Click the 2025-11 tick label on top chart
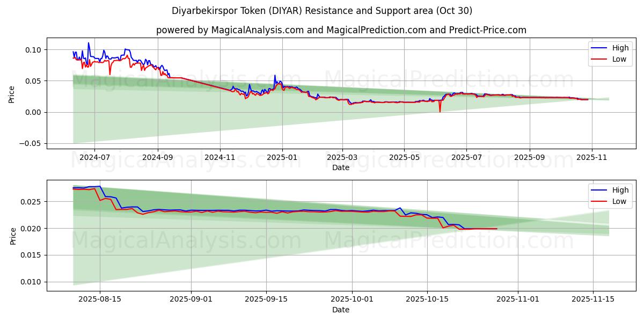Image resolution: width=644 pixels, height=322 pixels. [592, 158]
